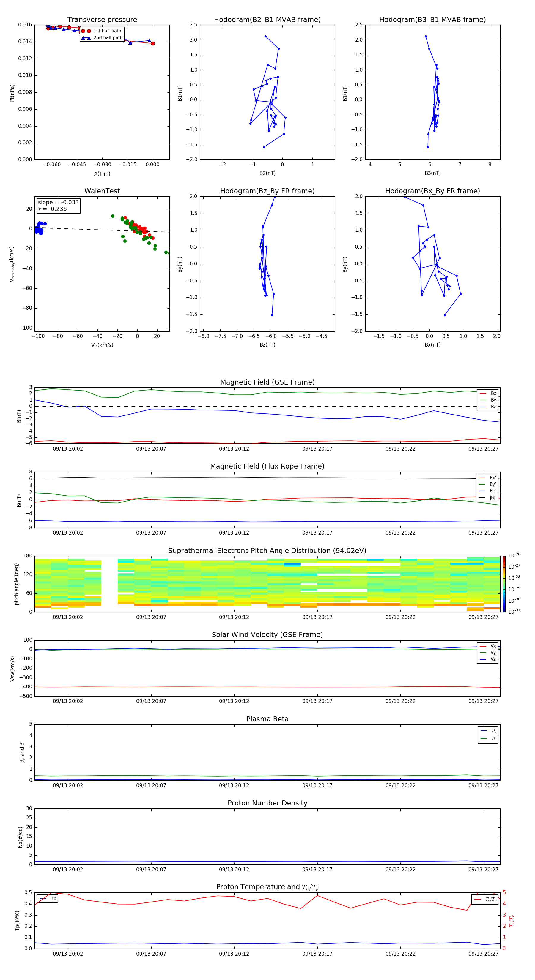The width and height of the screenshot is (535, 980).
Task: Click the Bx entry in GSE legend
Action: click(488, 393)
